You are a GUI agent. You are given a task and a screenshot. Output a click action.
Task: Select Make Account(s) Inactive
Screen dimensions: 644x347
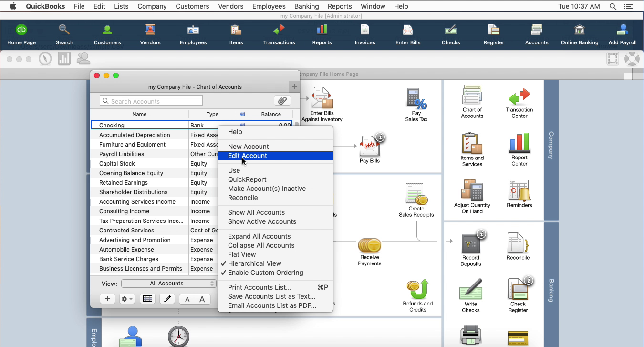(275, 189)
